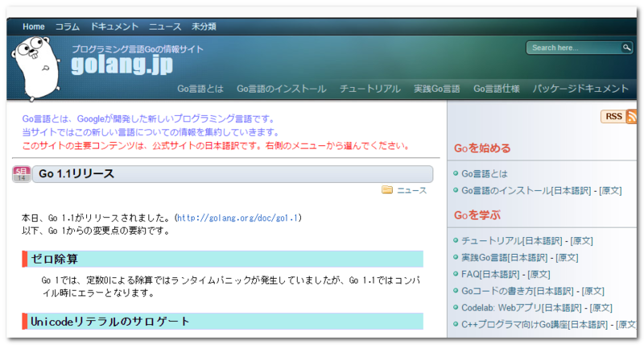Follow the golang.org/doc/go1.1 link

(x=237, y=218)
